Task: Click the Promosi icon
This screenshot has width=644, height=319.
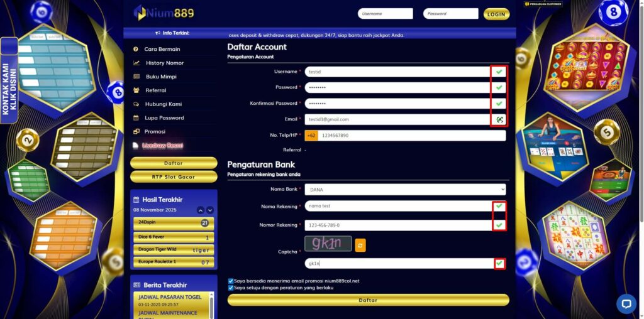Action: tap(136, 132)
